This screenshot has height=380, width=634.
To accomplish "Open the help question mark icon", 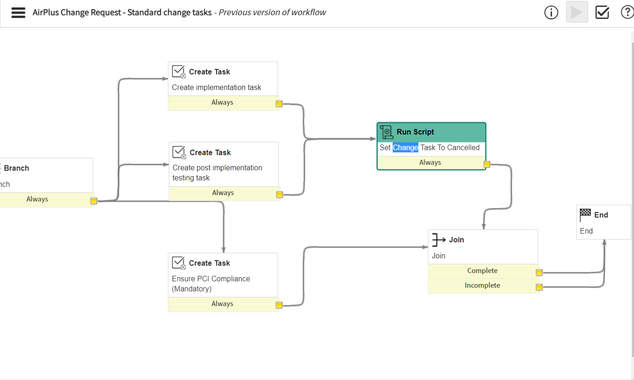I will pyautogui.click(x=627, y=13).
